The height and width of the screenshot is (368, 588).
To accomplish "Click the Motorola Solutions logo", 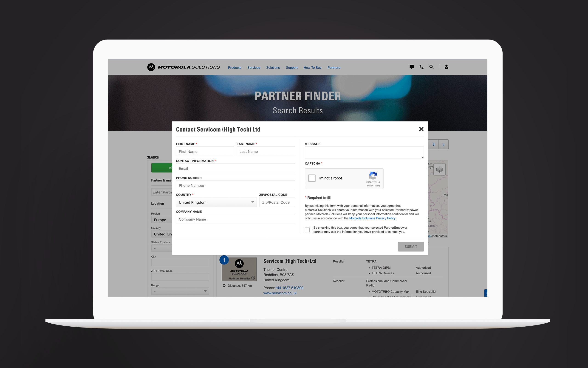I will (184, 67).
